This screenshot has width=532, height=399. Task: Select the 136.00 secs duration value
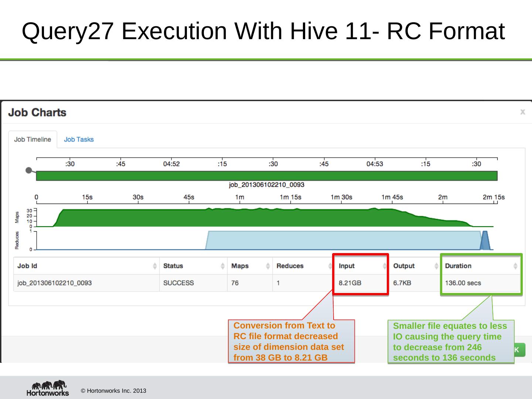463,283
